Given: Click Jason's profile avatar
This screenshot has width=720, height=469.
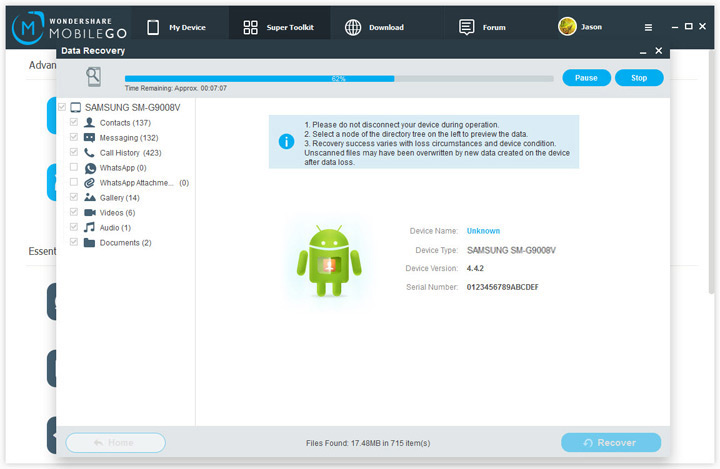Looking at the screenshot, I should point(567,27).
